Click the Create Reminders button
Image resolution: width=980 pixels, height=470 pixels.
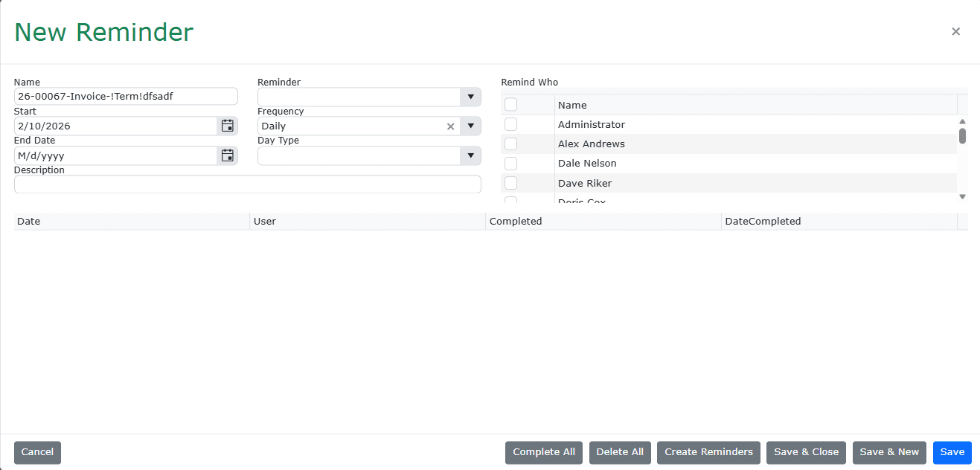click(x=708, y=452)
